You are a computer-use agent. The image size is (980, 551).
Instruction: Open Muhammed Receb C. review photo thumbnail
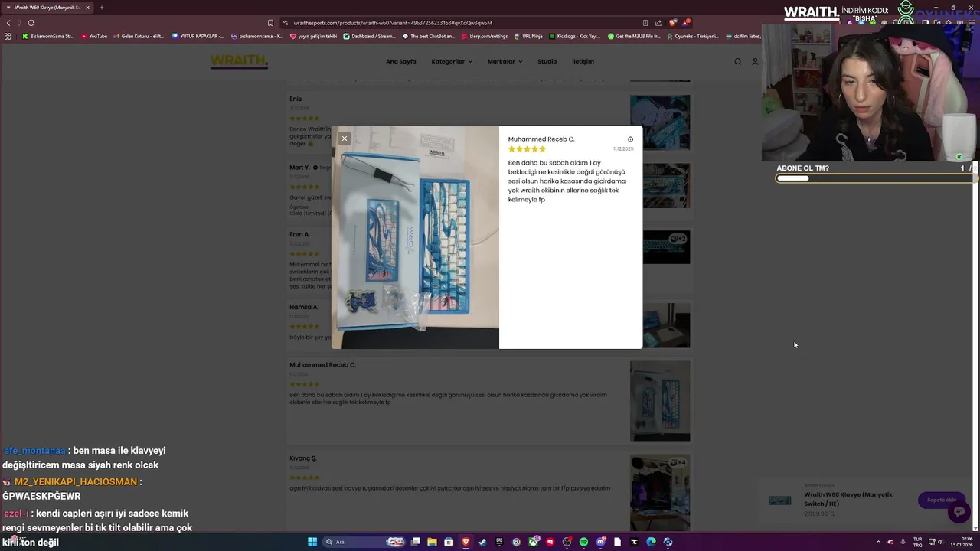(660, 401)
